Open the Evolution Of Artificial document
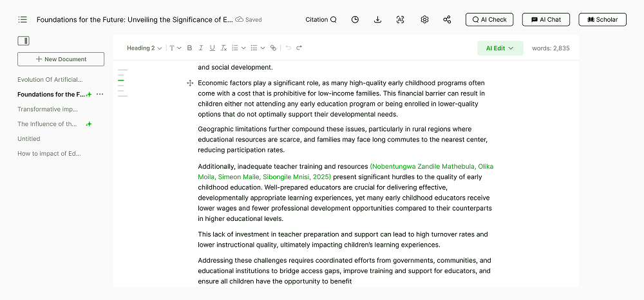The width and height of the screenshot is (644, 300). tap(50, 80)
